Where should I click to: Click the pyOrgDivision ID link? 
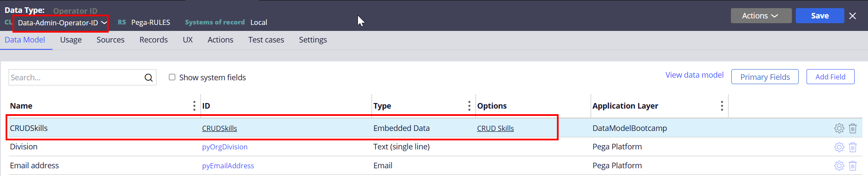[225, 147]
